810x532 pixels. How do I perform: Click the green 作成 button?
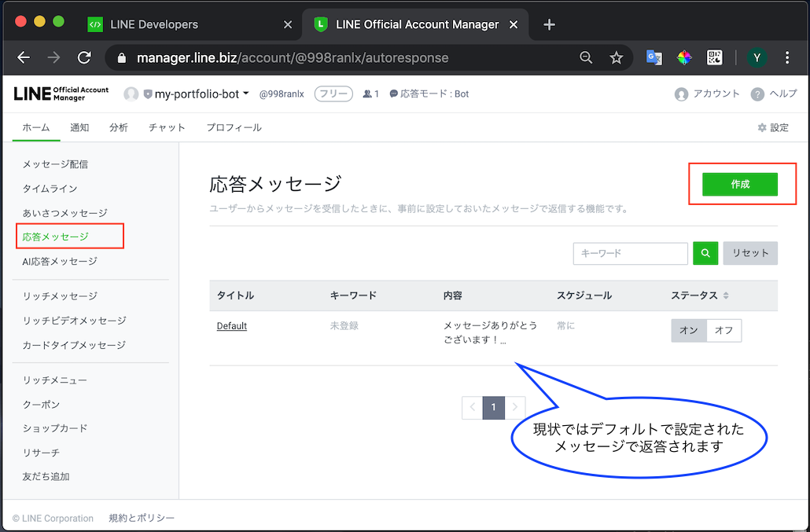pyautogui.click(x=740, y=184)
